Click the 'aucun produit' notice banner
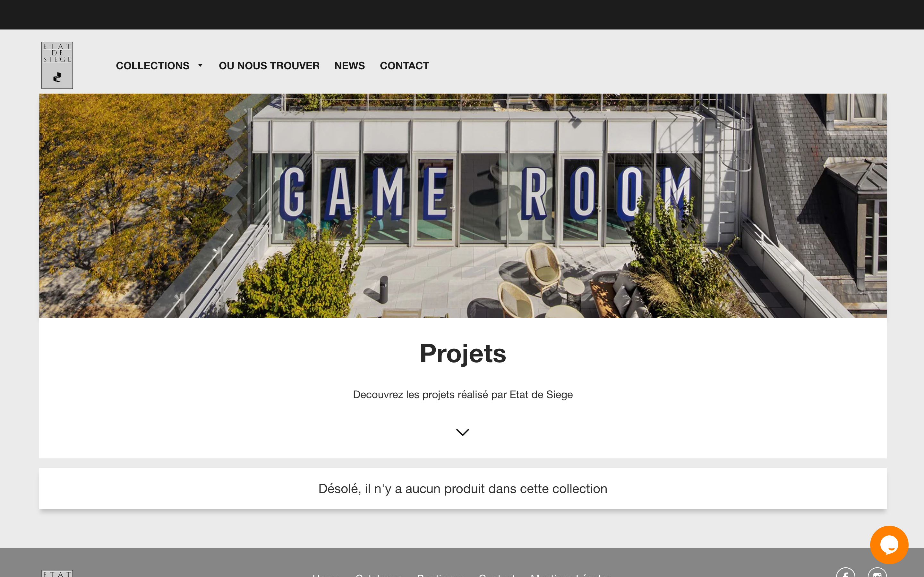The width and height of the screenshot is (924, 577). point(462,489)
